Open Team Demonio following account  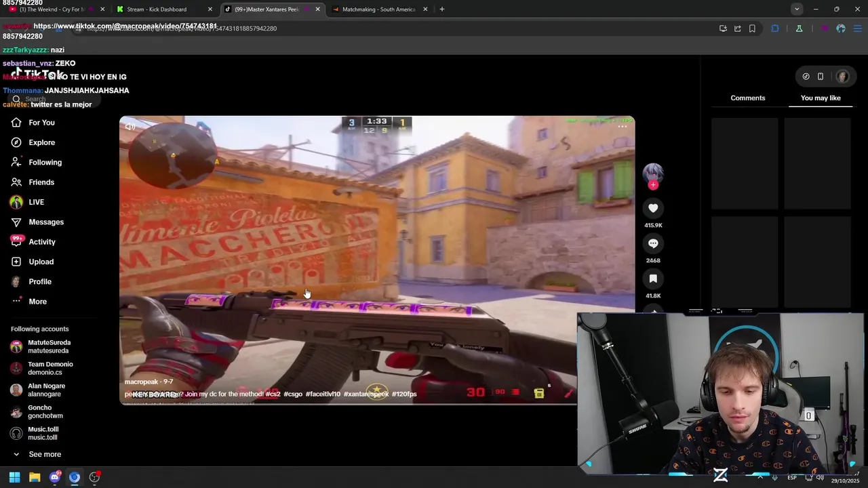50,369
